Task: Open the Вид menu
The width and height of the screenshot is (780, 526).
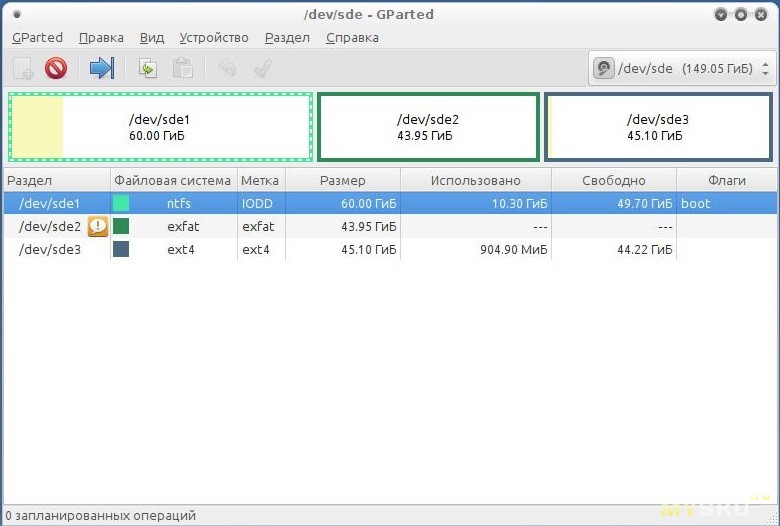Action: pyautogui.click(x=152, y=38)
